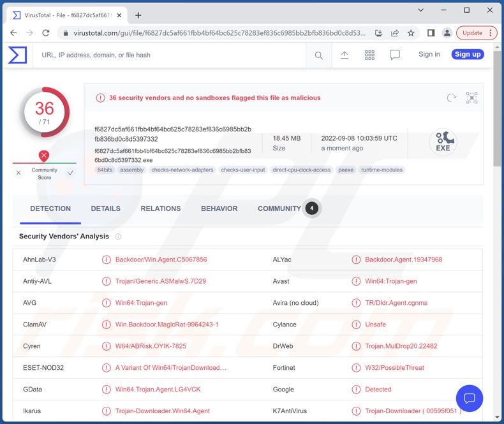Switch to the BEHAVIOR tab
Screen dimensions: 504x424
pos(219,208)
